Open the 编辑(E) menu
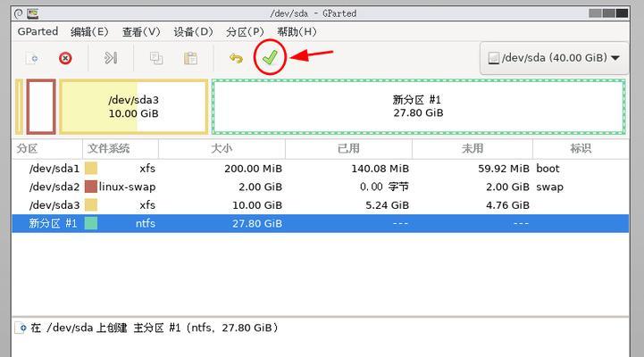Image resolution: width=644 pixels, height=357 pixels. [89, 31]
